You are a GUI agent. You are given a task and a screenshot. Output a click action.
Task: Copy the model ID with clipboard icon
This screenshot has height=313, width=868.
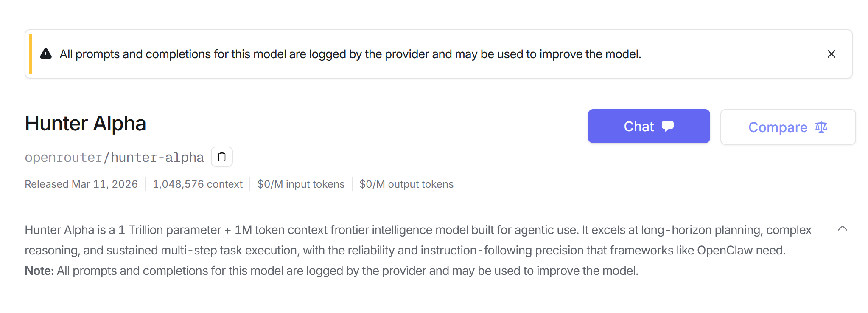[x=222, y=157]
